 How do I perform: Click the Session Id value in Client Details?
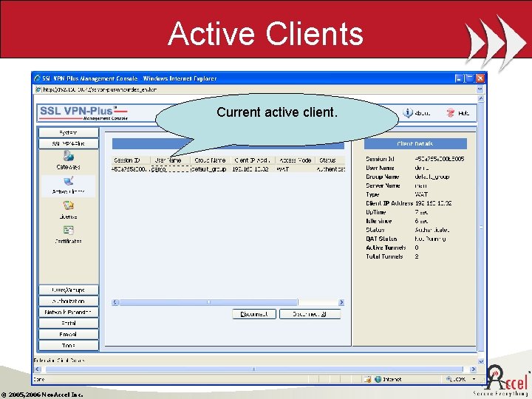[440, 159]
